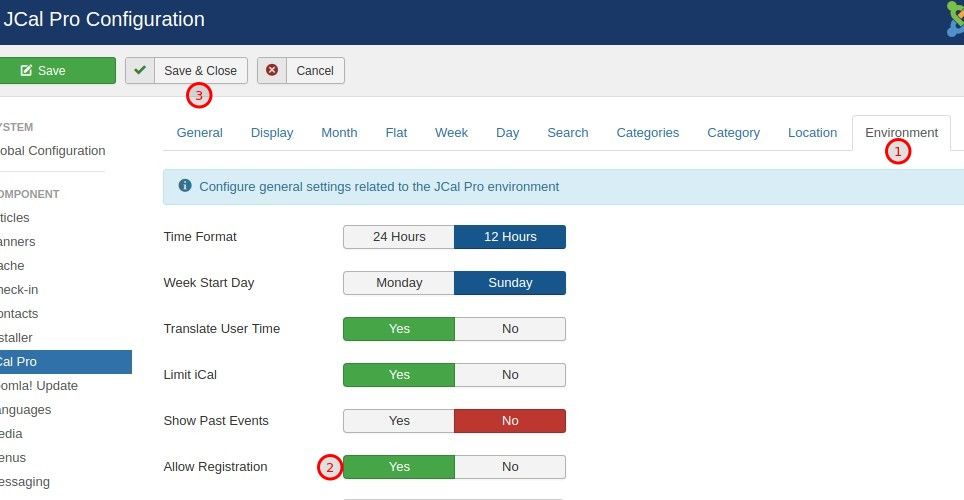Screen dimensions: 964x500
Task: Open the Joomla! Update sidebar link
Action: 39,386
